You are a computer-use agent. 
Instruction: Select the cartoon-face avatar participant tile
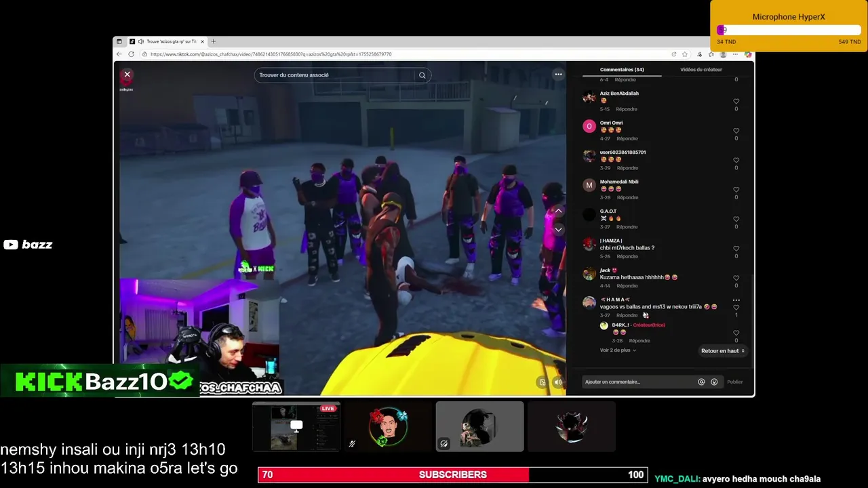(x=388, y=426)
